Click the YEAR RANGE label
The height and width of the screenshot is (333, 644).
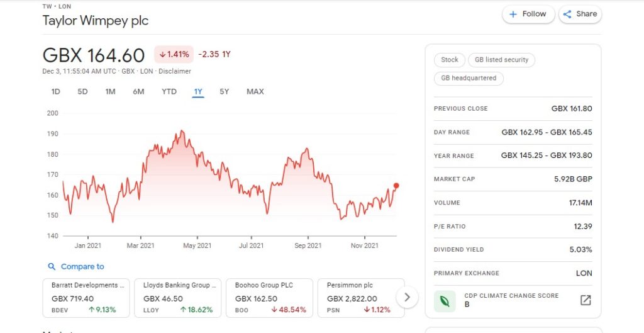pos(453,156)
